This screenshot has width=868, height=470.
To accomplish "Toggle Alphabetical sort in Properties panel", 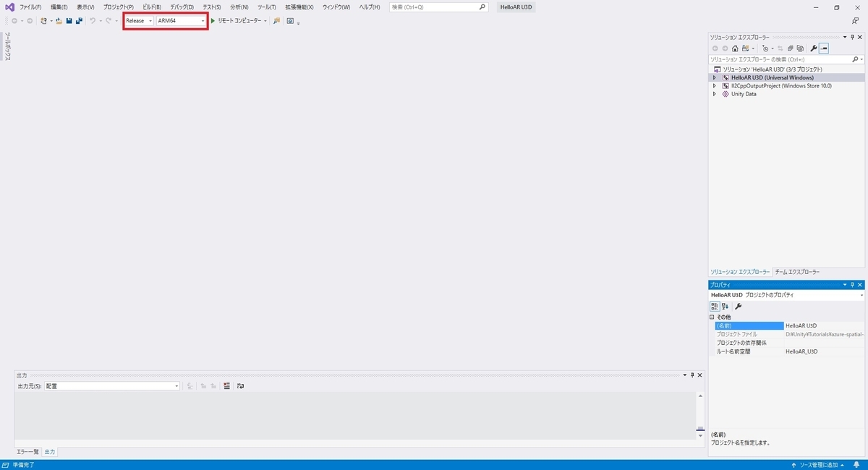I will (726, 307).
